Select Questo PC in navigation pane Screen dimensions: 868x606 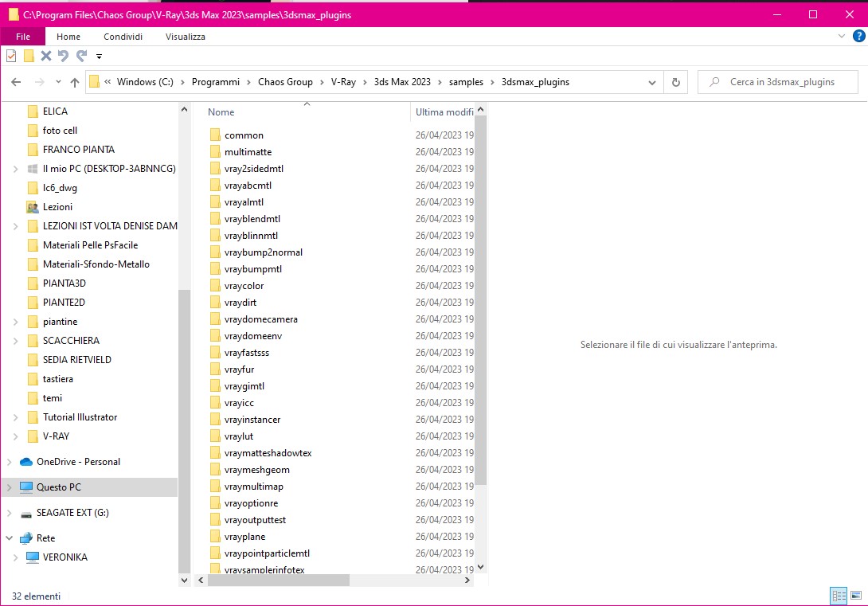(59, 487)
